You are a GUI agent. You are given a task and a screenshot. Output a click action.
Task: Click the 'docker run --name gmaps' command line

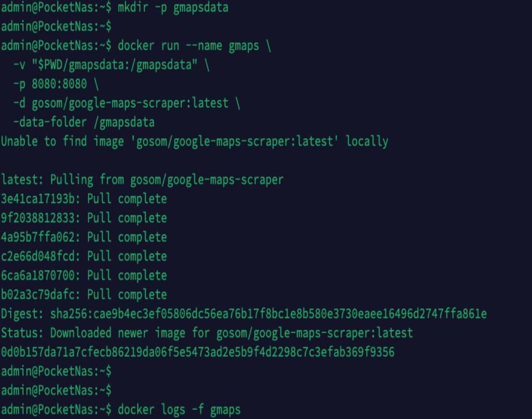tap(188, 46)
